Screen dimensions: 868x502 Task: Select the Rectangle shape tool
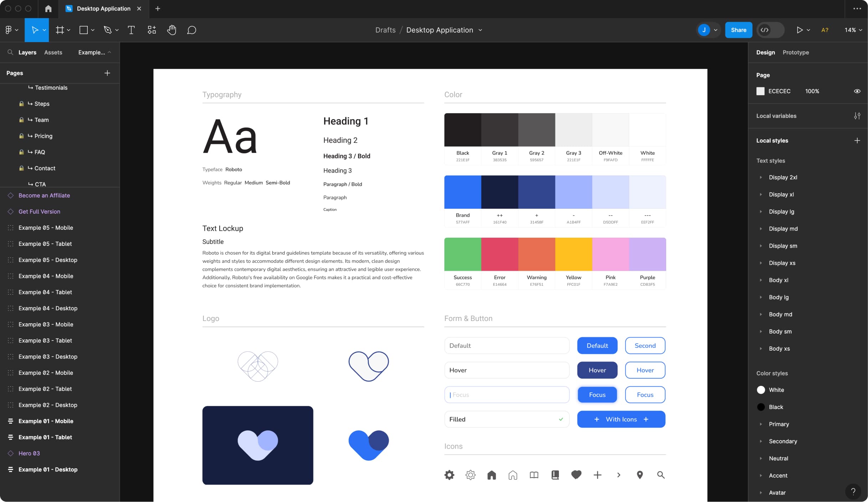tap(83, 30)
